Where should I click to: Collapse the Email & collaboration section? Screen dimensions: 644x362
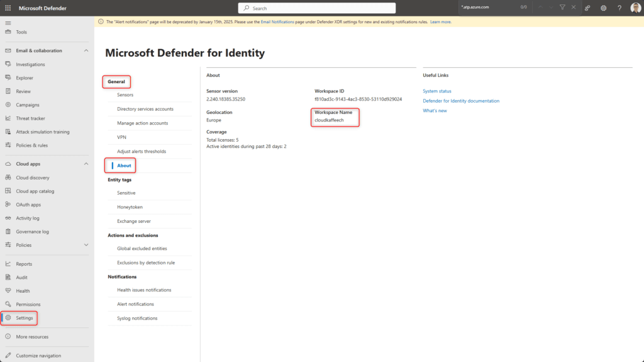(86, 50)
